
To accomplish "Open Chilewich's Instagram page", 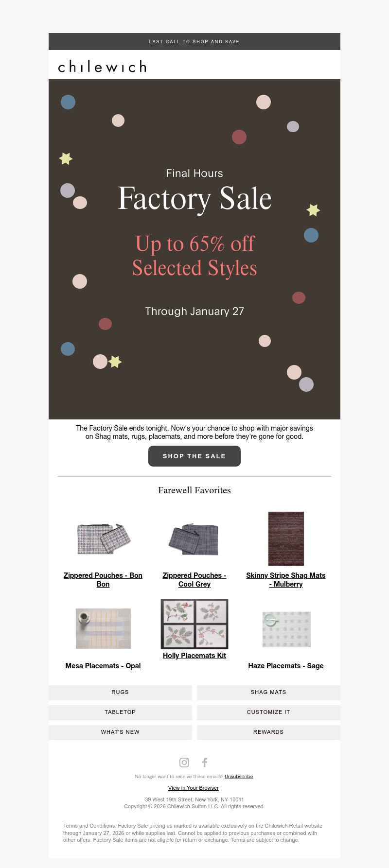I will (x=184, y=762).
